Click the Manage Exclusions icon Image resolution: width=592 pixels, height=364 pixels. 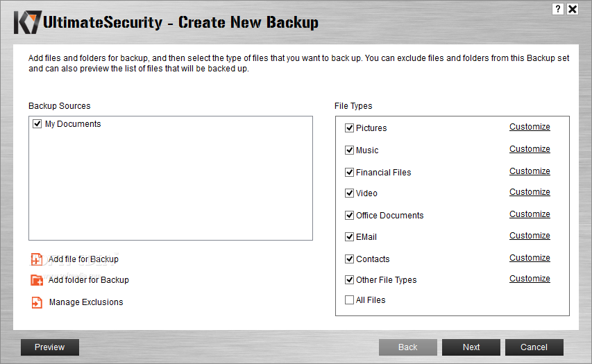[37, 302]
